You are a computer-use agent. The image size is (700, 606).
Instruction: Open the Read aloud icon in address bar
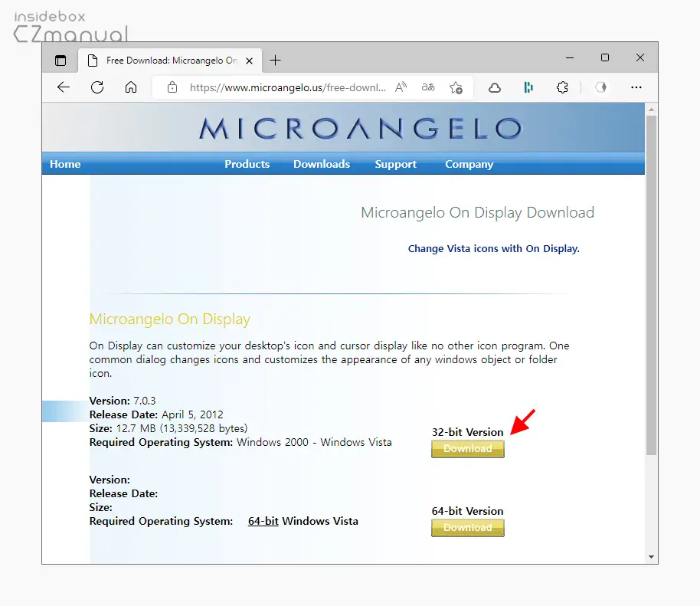coord(402,87)
